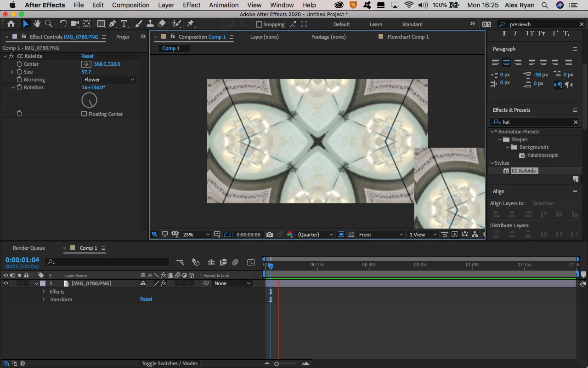
Task: Select the Zoom tool magnifier
Action: pyautogui.click(x=48, y=24)
